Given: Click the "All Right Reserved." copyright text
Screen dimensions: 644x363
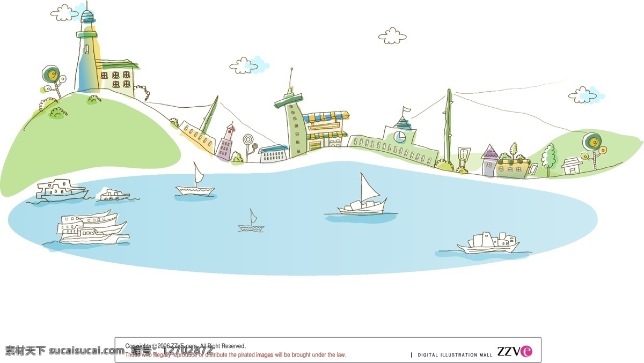Looking at the screenshot, I should pos(223,346).
